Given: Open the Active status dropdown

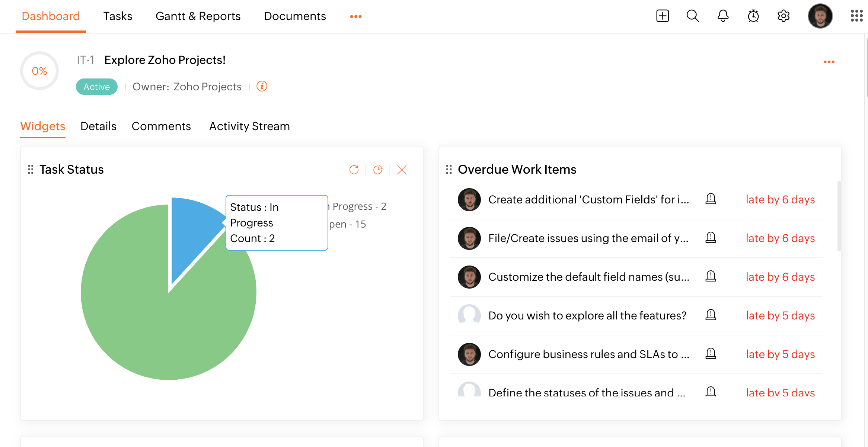Looking at the screenshot, I should click(x=96, y=87).
